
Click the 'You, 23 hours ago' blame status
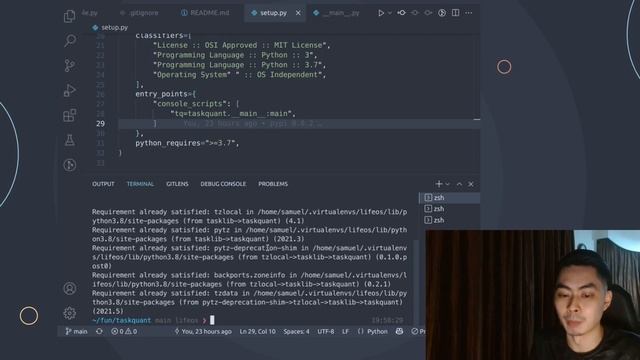[203, 331]
